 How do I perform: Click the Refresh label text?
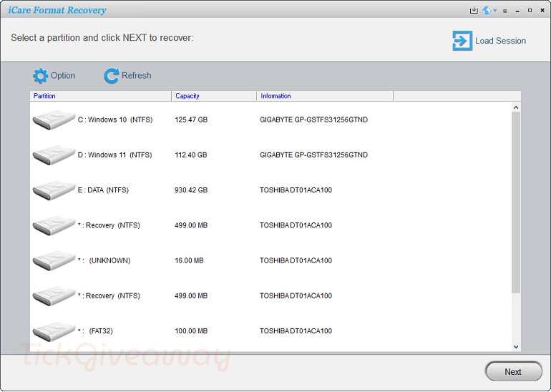tap(137, 76)
